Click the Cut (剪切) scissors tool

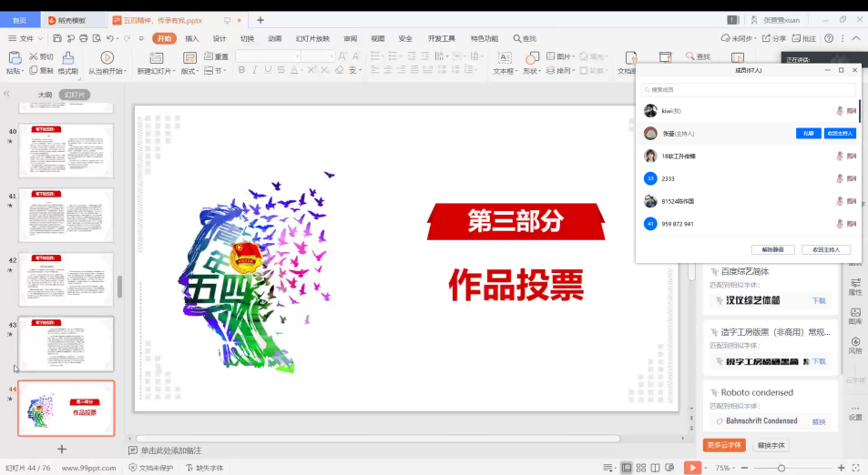41,56
